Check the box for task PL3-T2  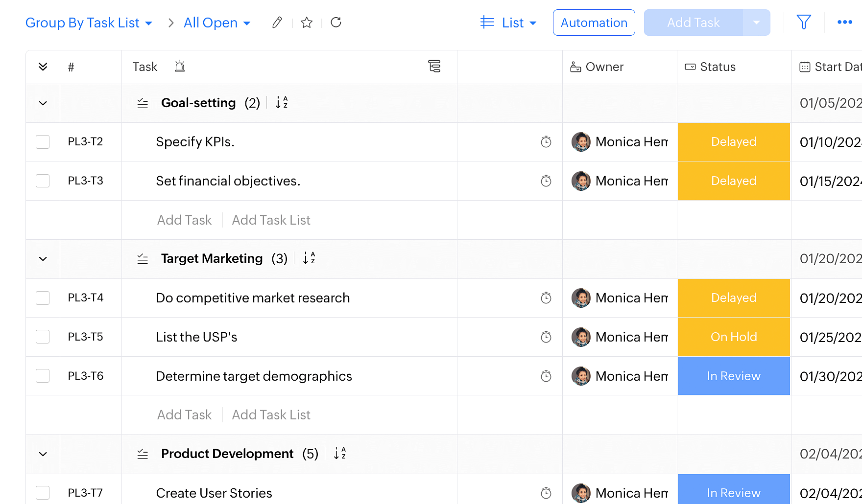(x=43, y=142)
